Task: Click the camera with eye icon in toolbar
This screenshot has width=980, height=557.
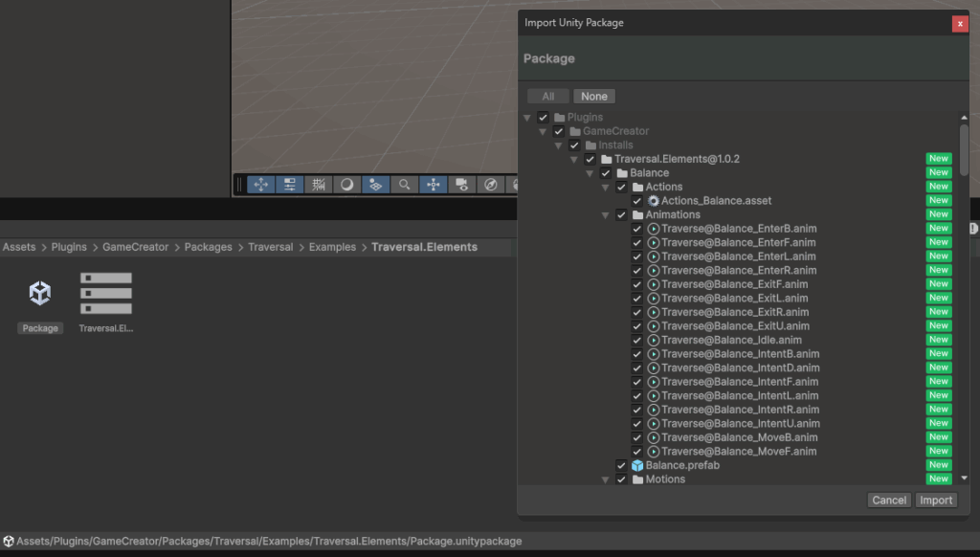Action: (462, 185)
